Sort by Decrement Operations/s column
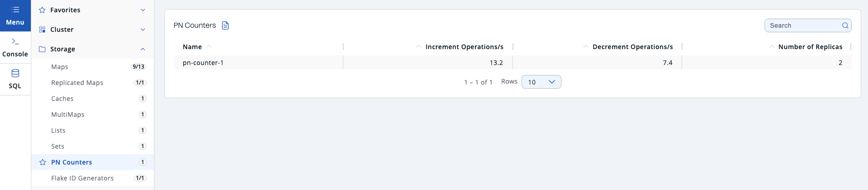This screenshot has width=868, height=190. (585, 47)
